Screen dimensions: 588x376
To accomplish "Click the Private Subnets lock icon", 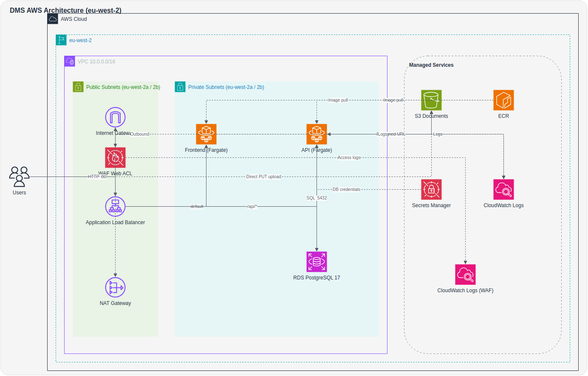I will (180, 87).
